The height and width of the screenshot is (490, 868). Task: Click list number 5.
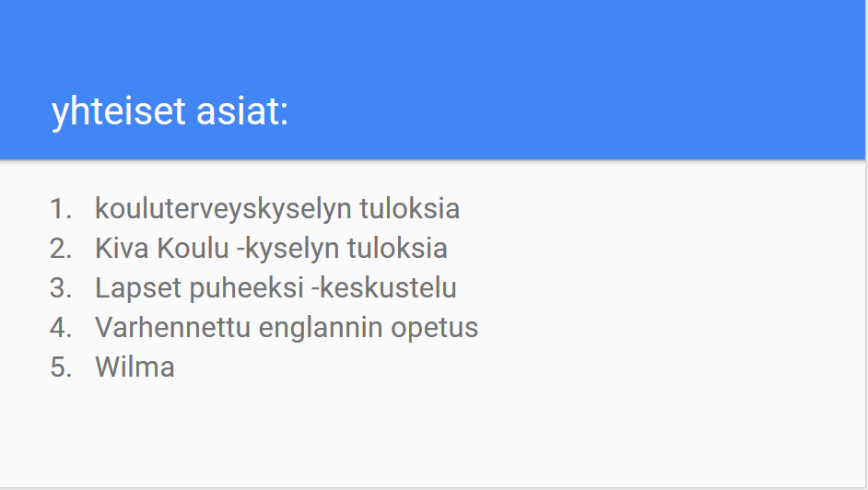point(60,367)
